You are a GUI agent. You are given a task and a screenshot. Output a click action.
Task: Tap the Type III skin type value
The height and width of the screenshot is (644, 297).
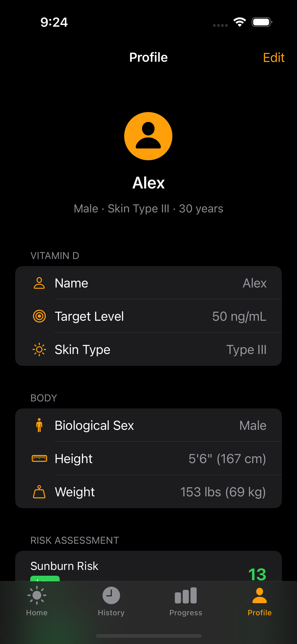246,349
